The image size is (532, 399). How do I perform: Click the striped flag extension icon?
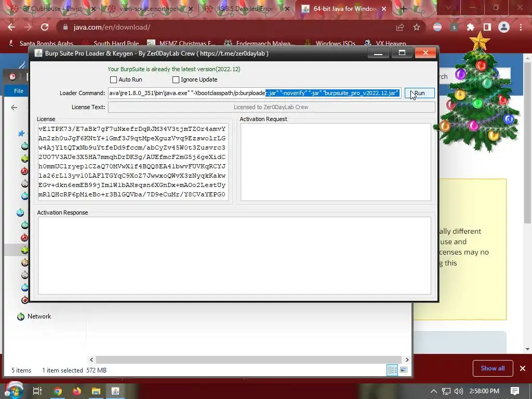pos(437,27)
